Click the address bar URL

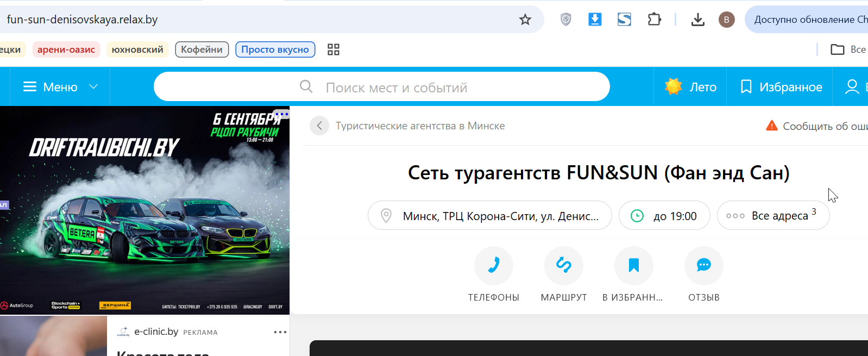(x=82, y=20)
